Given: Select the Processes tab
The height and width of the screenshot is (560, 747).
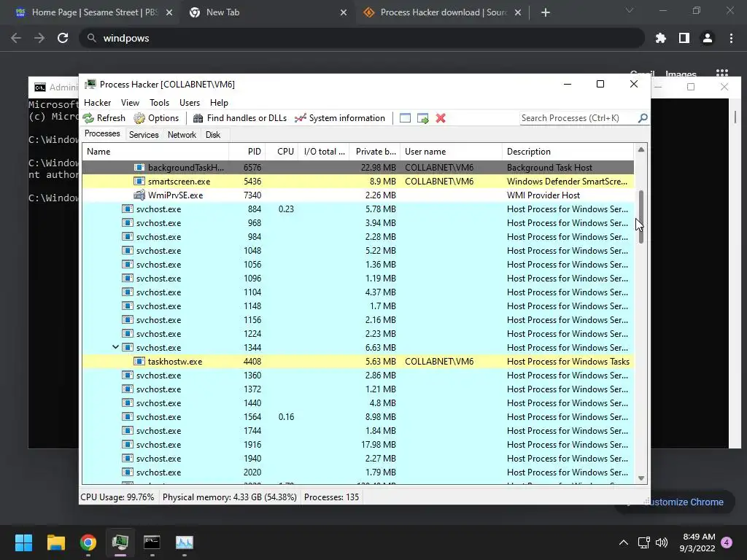Looking at the screenshot, I should click(x=102, y=134).
